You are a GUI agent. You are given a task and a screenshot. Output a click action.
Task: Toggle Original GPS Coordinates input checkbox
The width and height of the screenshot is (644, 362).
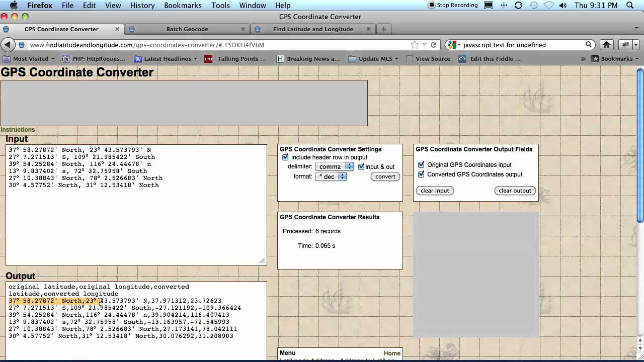pyautogui.click(x=421, y=164)
